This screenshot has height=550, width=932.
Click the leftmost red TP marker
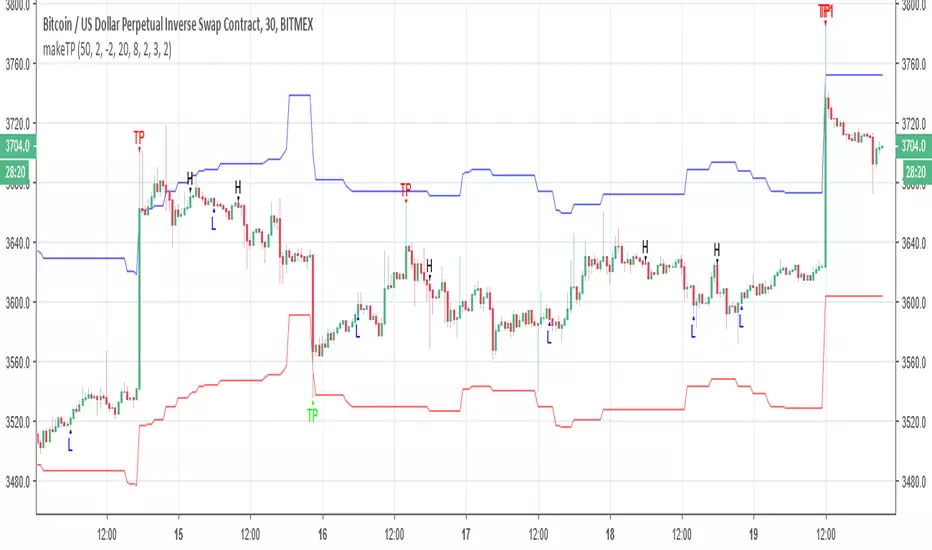(139, 136)
